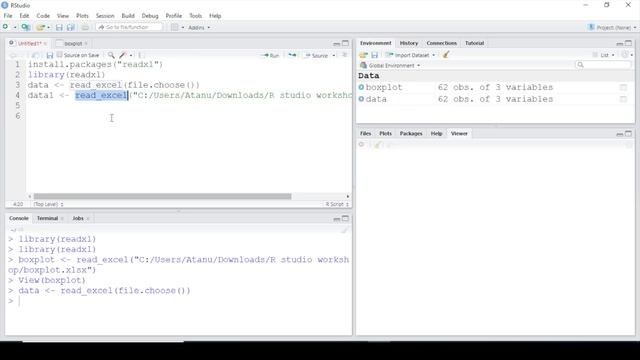Open the Project (None) dropdown
This screenshot has height=360, width=640.
click(612, 27)
